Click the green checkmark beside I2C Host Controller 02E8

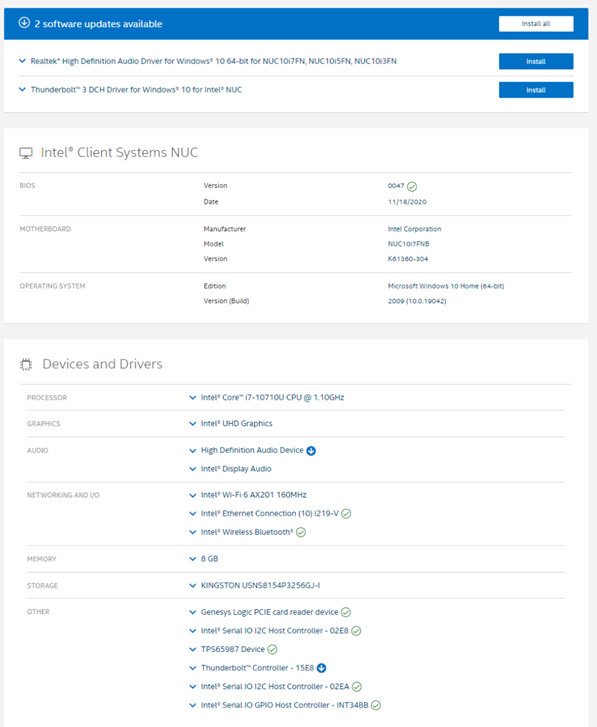pyautogui.click(x=356, y=631)
